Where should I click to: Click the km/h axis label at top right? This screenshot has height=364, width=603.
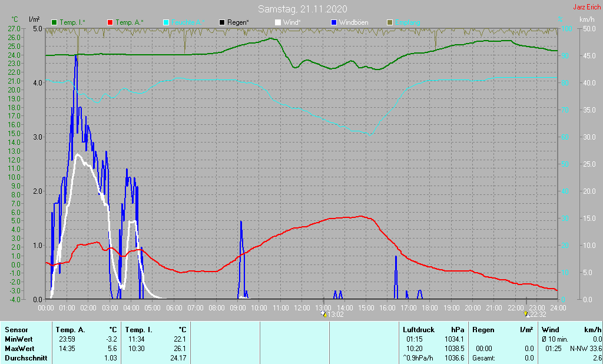[587, 19]
